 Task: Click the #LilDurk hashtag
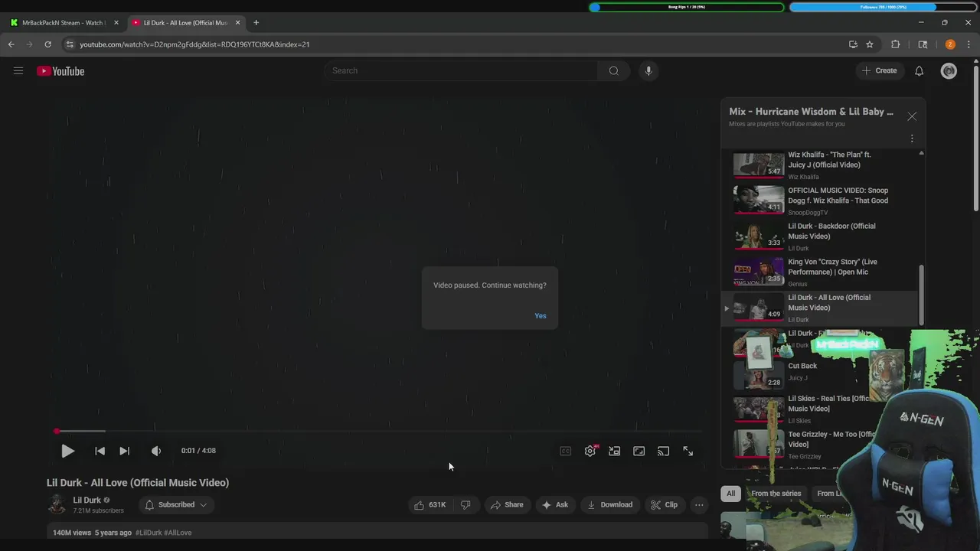[149, 533]
